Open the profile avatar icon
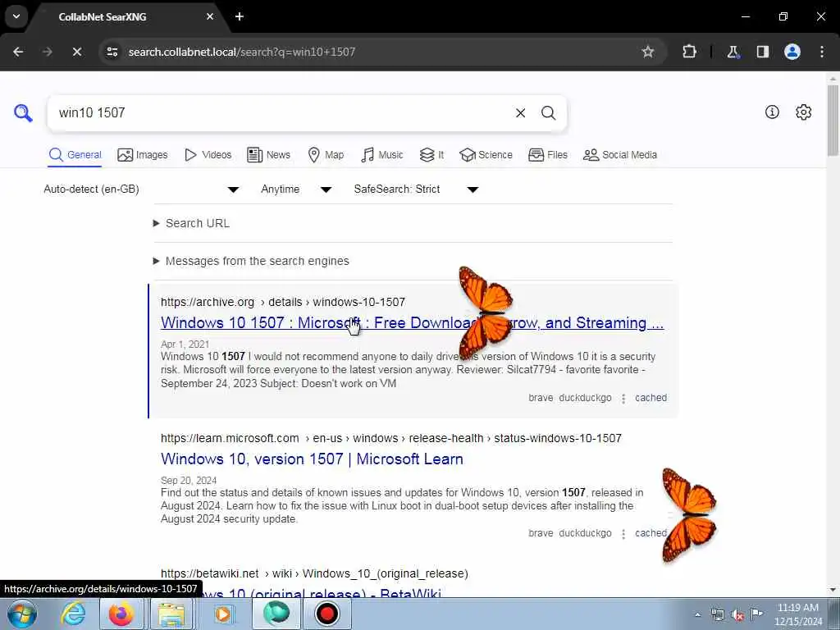The width and height of the screenshot is (840, 630). 792,52
